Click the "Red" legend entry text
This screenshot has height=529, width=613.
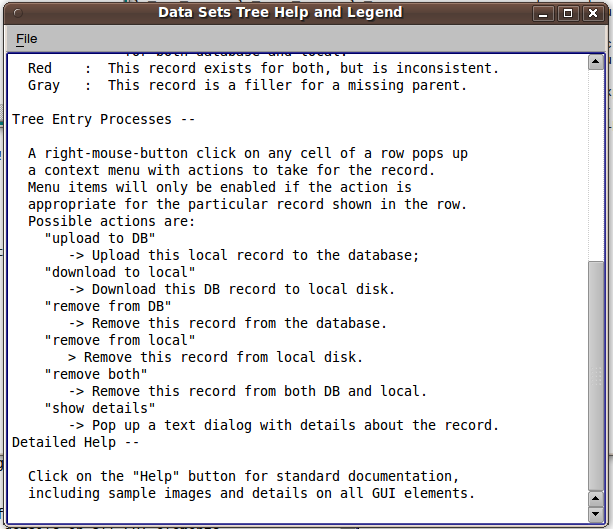pyautogui.click(x=39, y=68)
